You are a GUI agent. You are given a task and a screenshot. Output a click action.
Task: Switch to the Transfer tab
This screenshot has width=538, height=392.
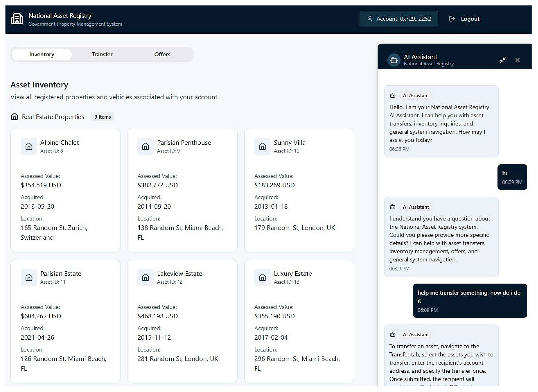pyautogui.click(x=102, y=54)
